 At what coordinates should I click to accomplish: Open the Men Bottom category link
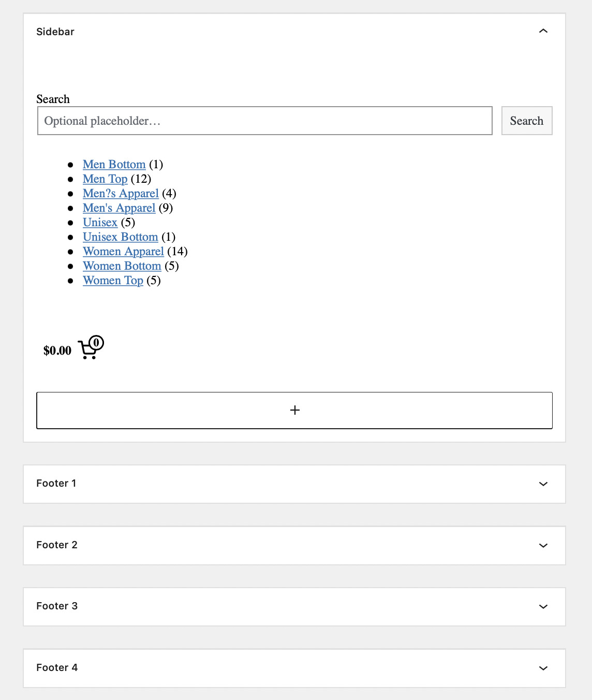114,164
